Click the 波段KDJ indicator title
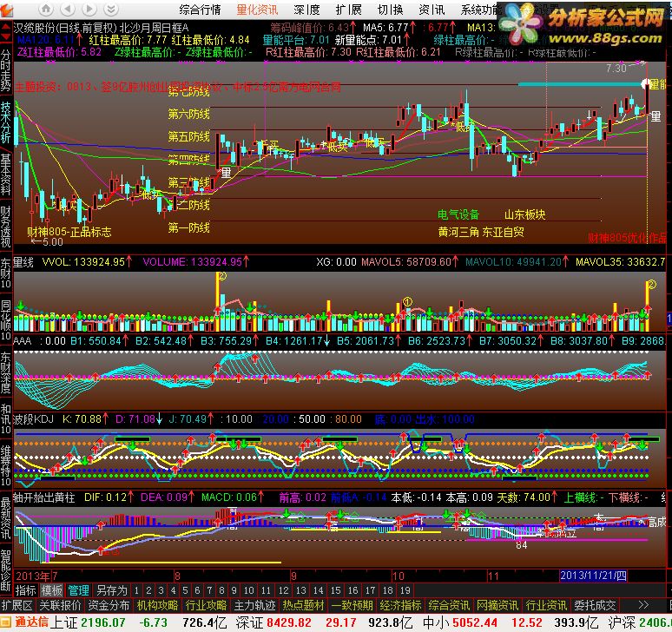The image size is (672, 632). pyautogui.click(x=34, y=419)
